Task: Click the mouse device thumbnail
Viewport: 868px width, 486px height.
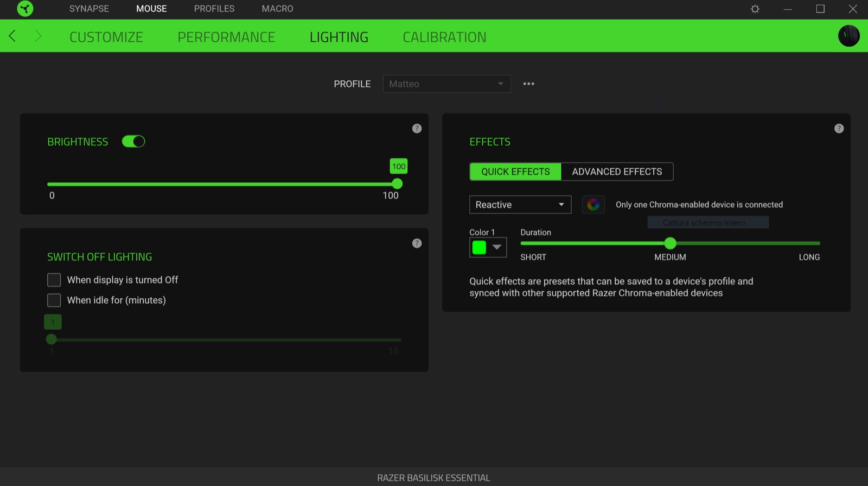Action: 848,36
